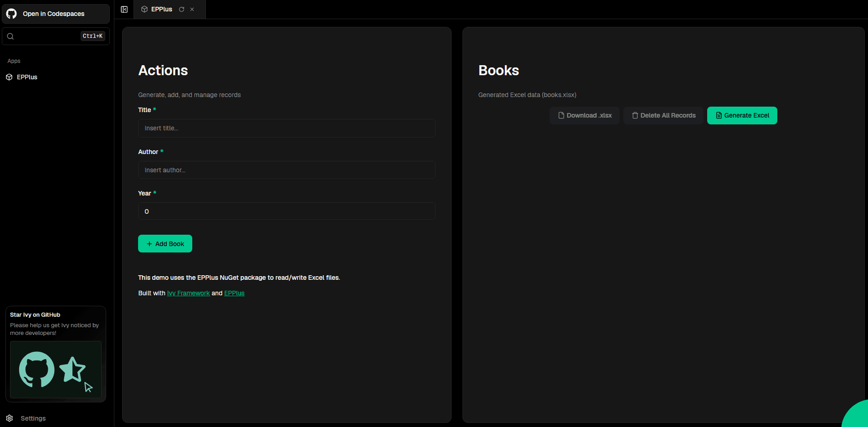
Task: Toggle the sidebar collapse icon
Action: (x=124, y=10)
